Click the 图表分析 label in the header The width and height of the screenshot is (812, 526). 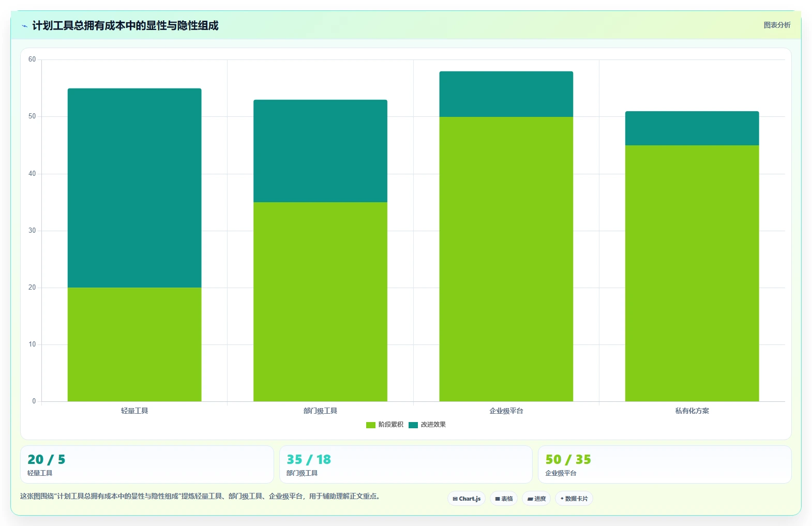pyautogui.click(x=777, y=25)
